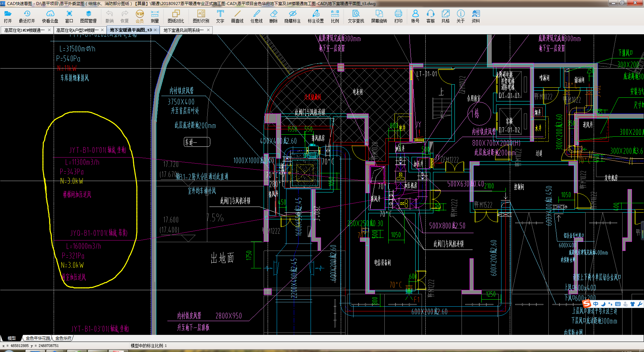The width and height of the screenshot is (644, 352).
Task: Switch to the 金色年华花园 layout tab
Action: point(38,338)
